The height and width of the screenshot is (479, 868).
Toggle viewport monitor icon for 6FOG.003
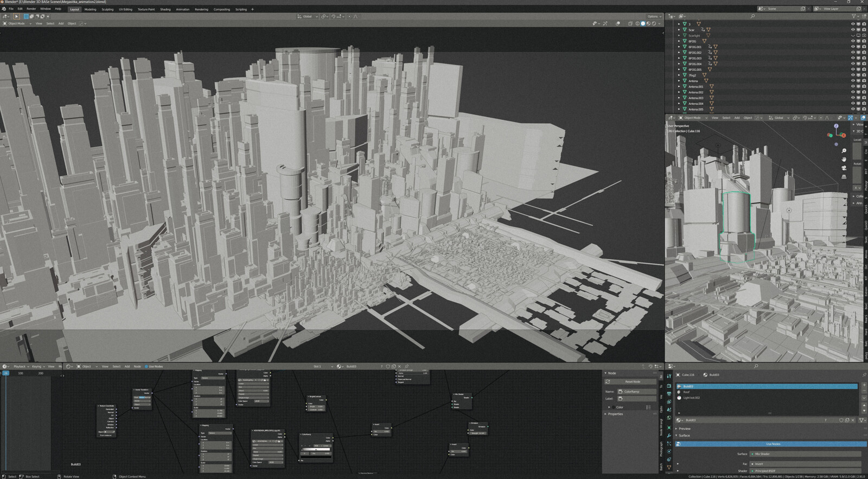pos(858,58)
